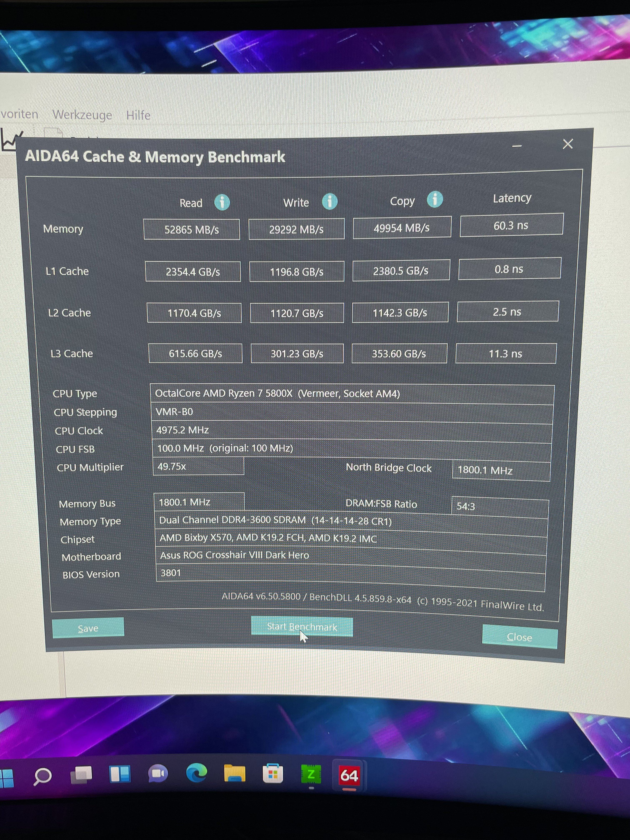Open File Explorer from taskbar
Image resolution: width=630 pixels, height=840 pixels.
pos(234,774)
